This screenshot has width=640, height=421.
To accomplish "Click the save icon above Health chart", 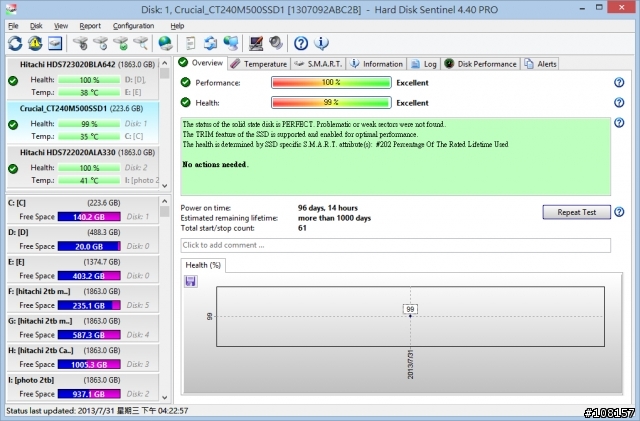I will tap(191, 281).
